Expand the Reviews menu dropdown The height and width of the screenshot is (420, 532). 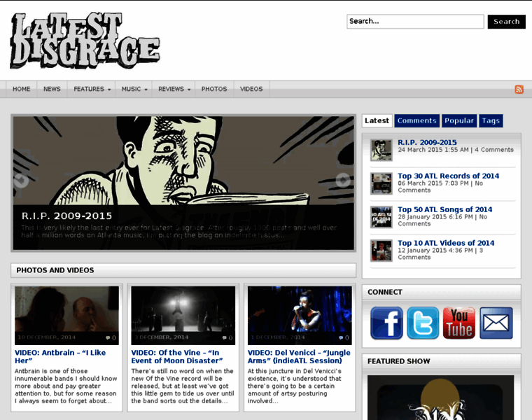pos(174,90)
